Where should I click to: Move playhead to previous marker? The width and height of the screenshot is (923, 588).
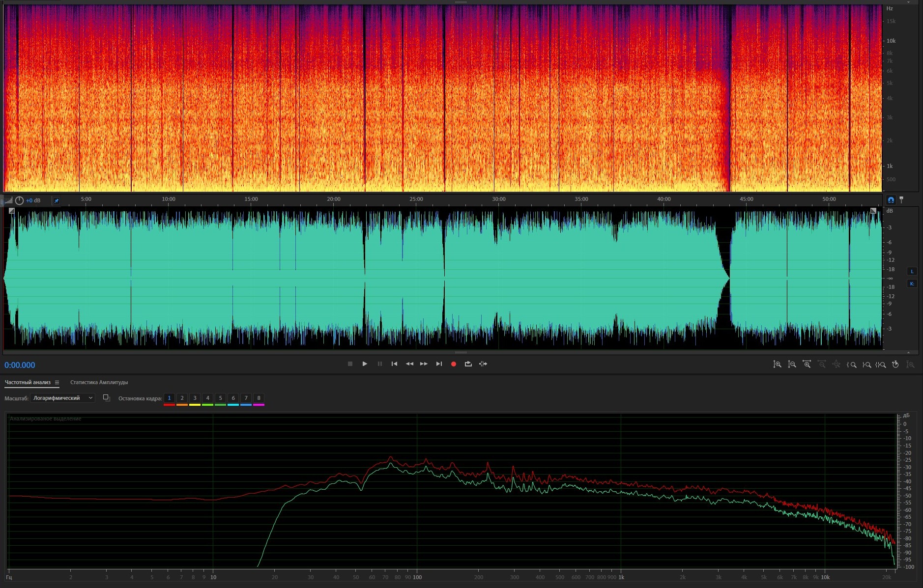tap(394, 364)
